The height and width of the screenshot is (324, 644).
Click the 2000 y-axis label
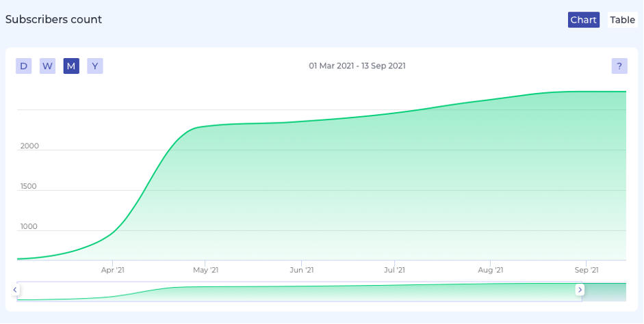tap(29, 146)
